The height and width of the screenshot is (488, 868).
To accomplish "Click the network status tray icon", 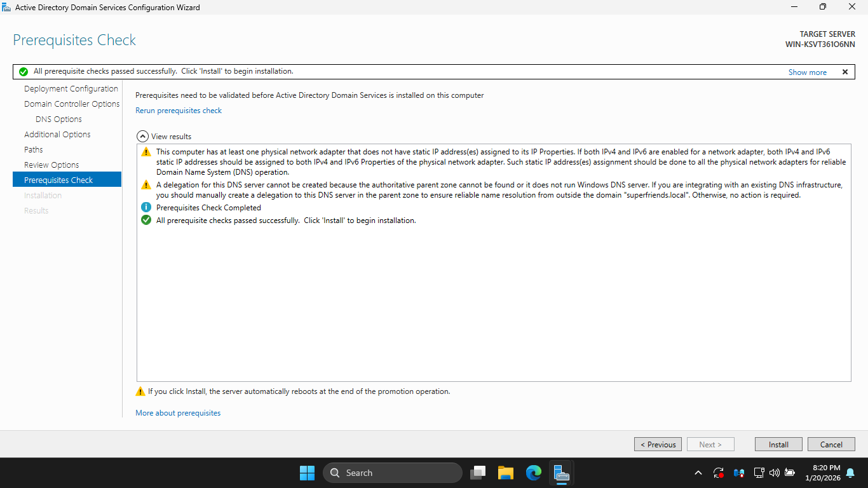I will point(759,473).
